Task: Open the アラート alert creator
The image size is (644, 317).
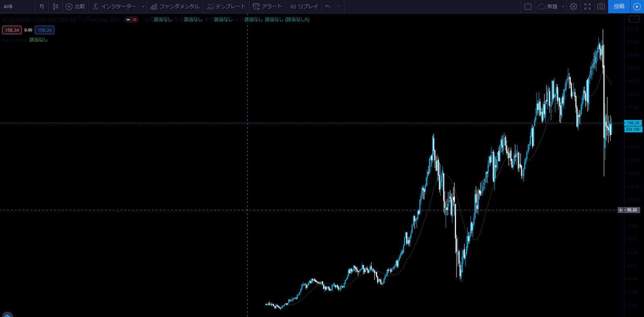Action: pyautogui.click(x=267, y=6)
